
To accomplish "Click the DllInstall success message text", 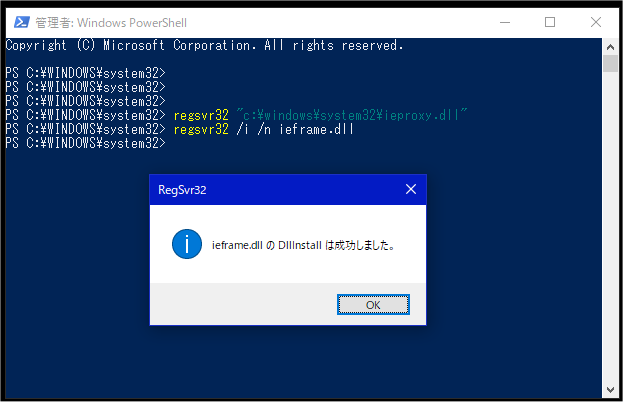I will click(303, 245).
